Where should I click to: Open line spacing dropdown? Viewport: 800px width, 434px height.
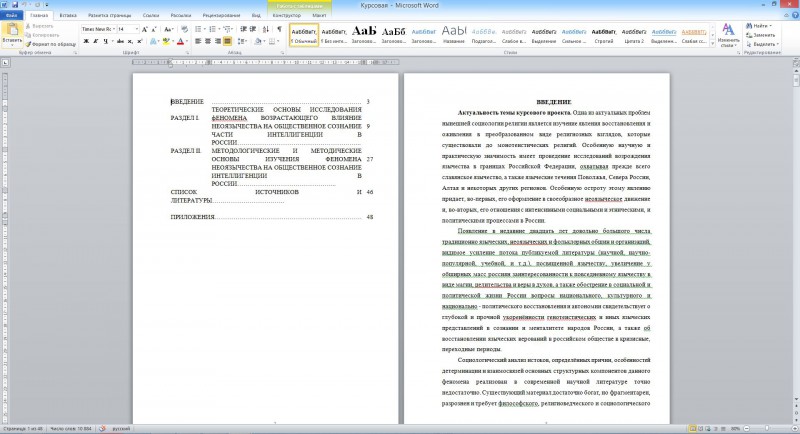[242, 41]
